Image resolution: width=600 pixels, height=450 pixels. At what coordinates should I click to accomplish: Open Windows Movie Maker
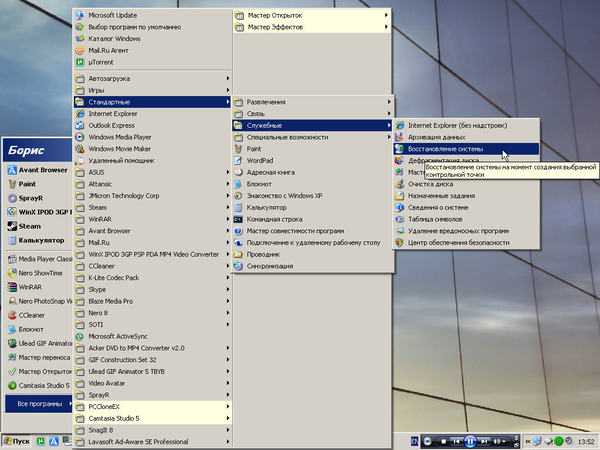152,149
